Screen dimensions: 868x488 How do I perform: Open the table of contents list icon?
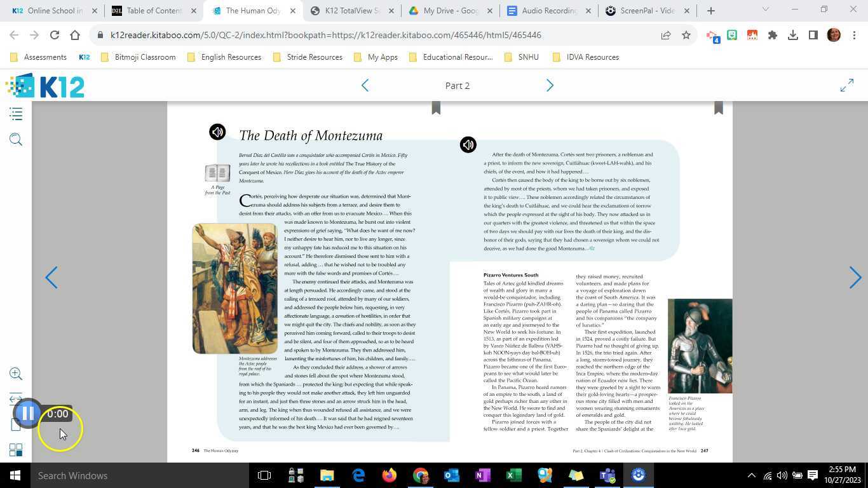16,114
